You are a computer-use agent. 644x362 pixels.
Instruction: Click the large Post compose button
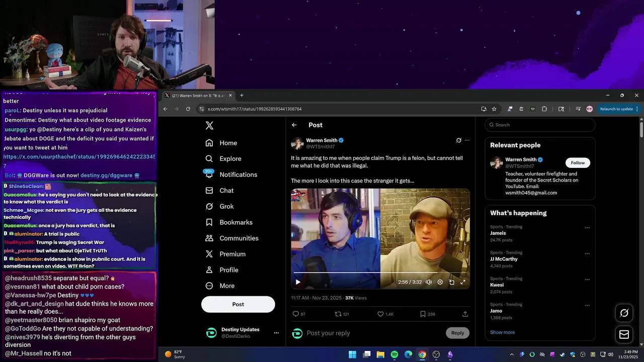pyautogui.click(x=238, y=304)
